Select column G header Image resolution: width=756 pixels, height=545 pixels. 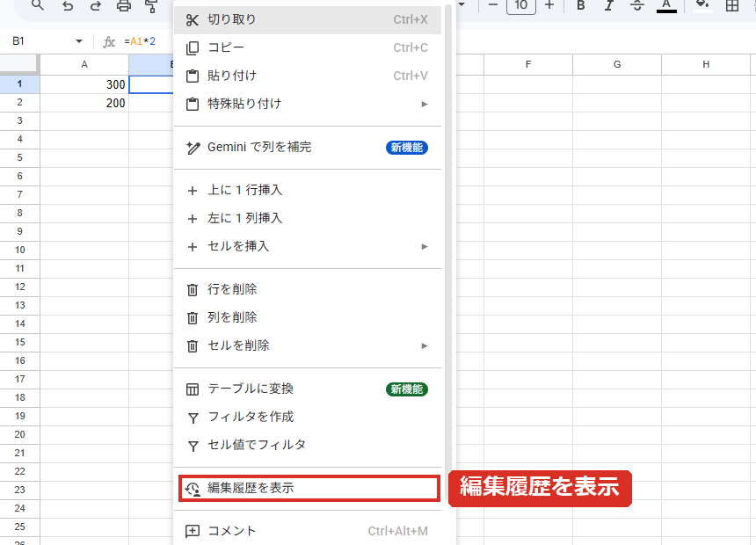pyautogui.click(x=617, y=65)
